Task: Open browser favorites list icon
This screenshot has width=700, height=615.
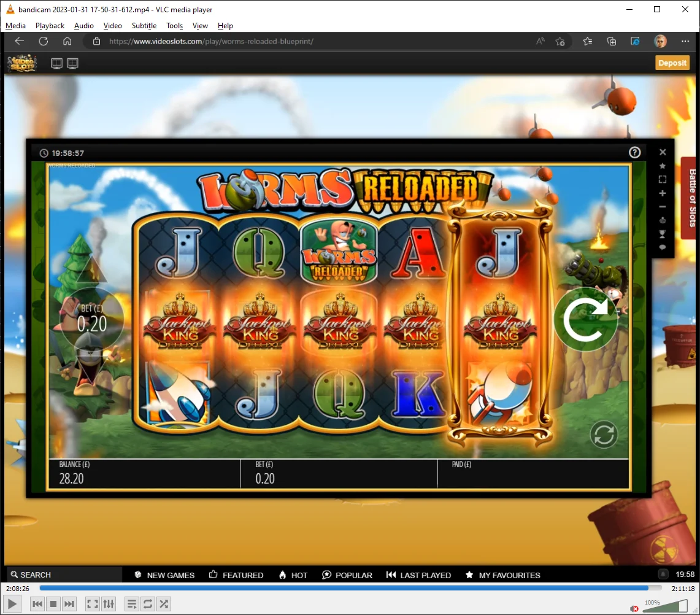Action: point(588,41)
